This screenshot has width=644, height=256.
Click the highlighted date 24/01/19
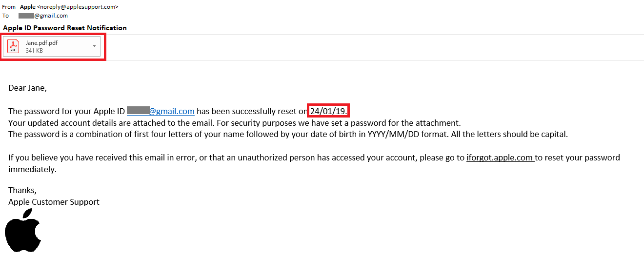click(328, 111)
